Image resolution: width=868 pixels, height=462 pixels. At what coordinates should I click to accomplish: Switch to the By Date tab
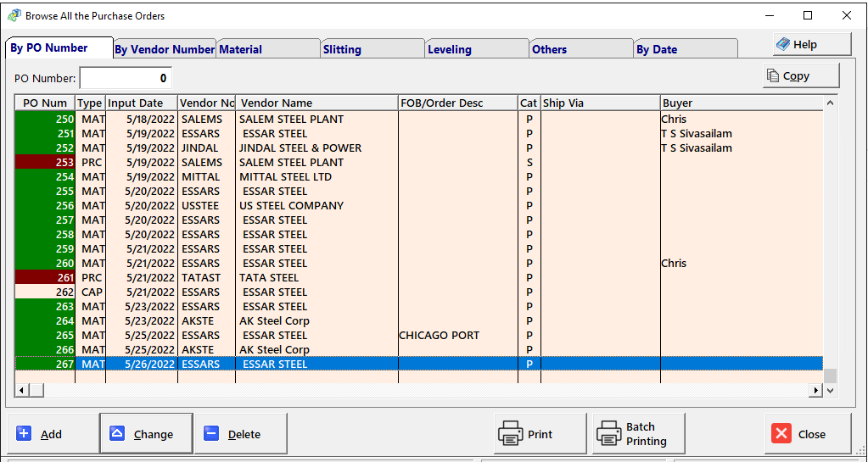pos(686,49)
